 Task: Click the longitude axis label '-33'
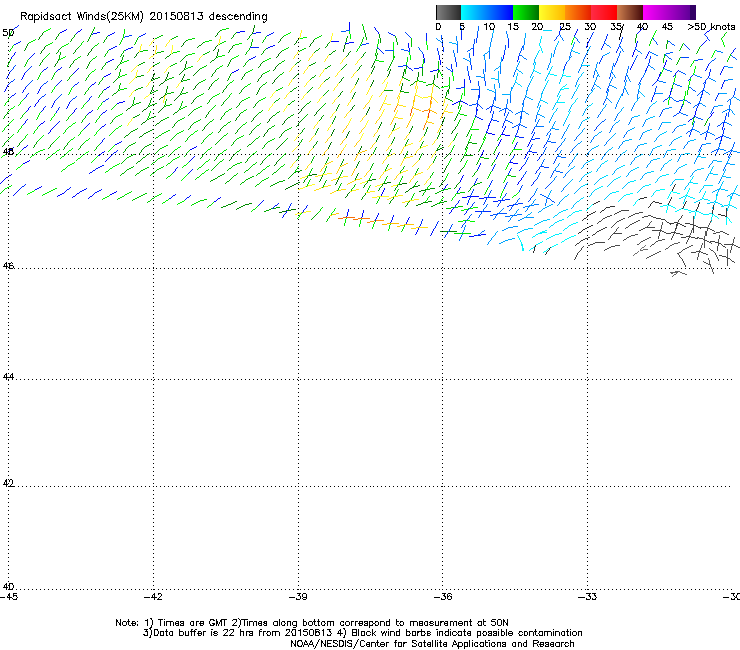click(588, 597)
